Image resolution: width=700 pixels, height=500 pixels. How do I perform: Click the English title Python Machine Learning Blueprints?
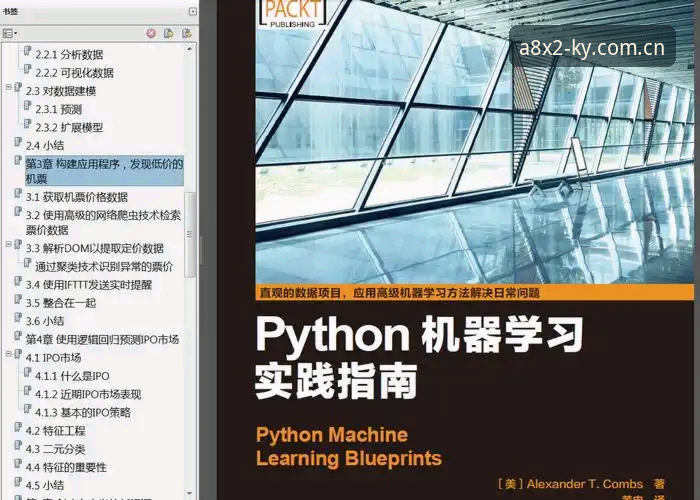(349, 446)
